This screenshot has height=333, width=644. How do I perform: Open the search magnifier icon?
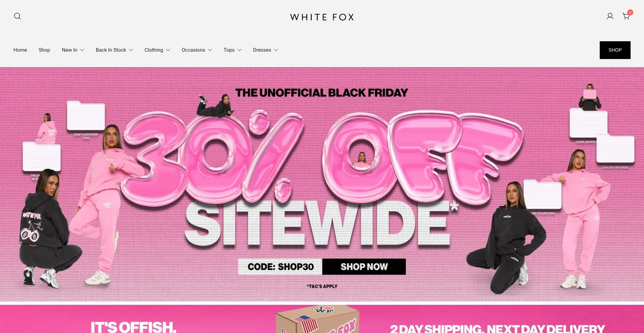coord(17,16)
